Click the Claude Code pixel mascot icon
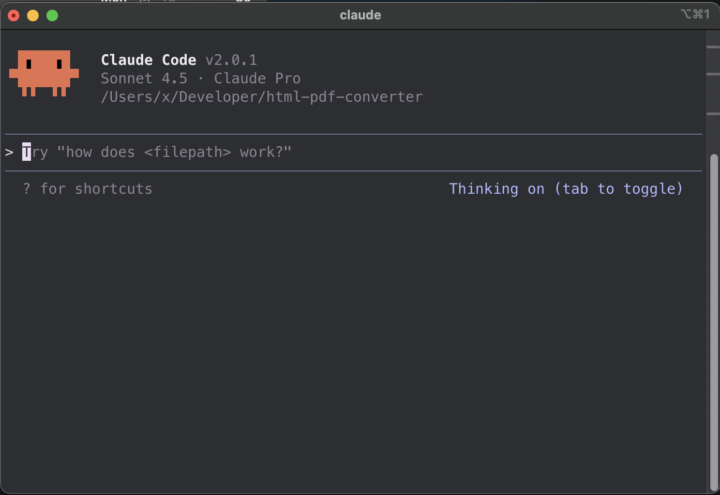 (43, 72)
